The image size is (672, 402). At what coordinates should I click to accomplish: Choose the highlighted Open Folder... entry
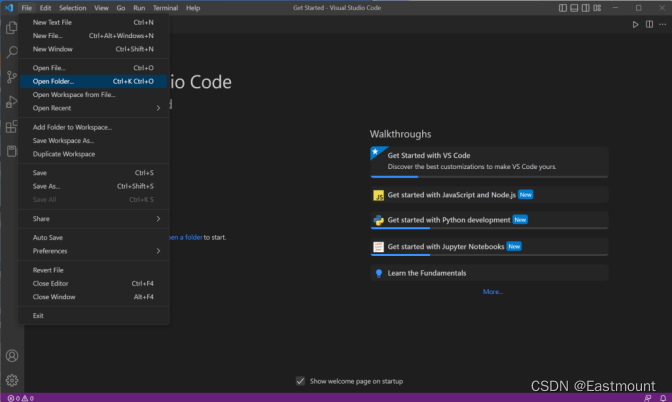pos(93,81)
